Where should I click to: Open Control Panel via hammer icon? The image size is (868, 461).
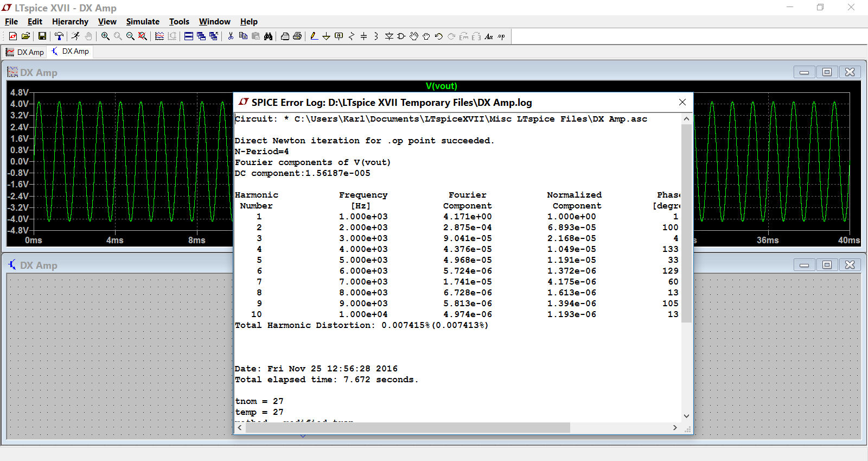click(x=59, y=36)
